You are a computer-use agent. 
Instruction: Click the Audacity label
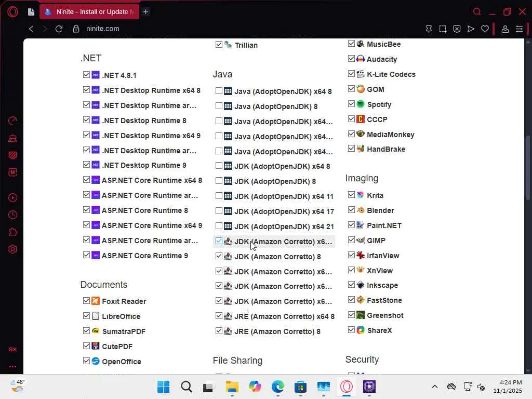point(382,59)
